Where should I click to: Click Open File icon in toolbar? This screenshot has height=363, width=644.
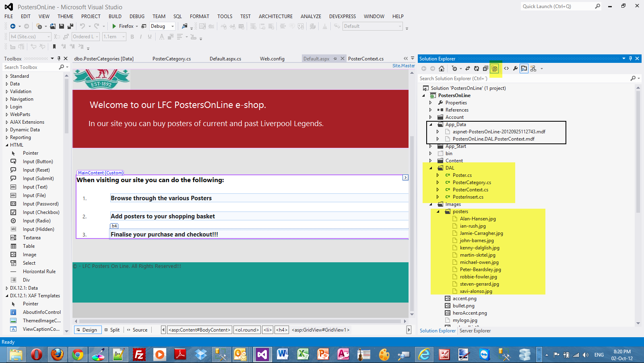point(53,26)
